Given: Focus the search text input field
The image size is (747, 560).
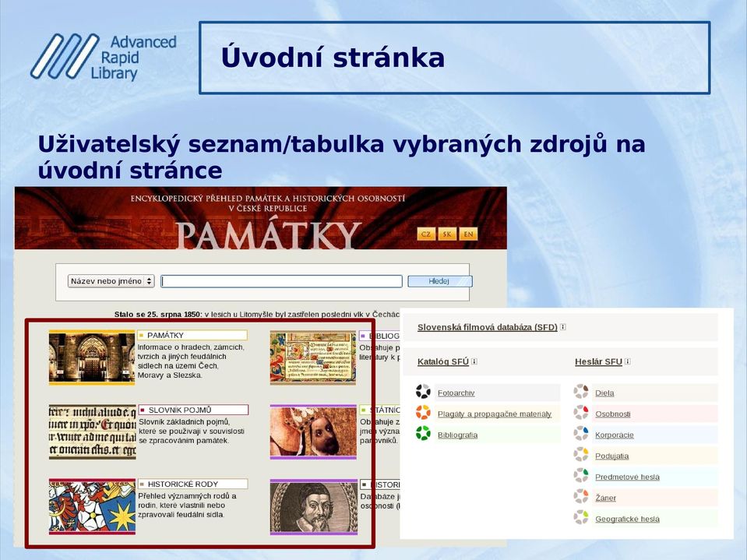Looking at the screenshot, I should click(281, 281).
